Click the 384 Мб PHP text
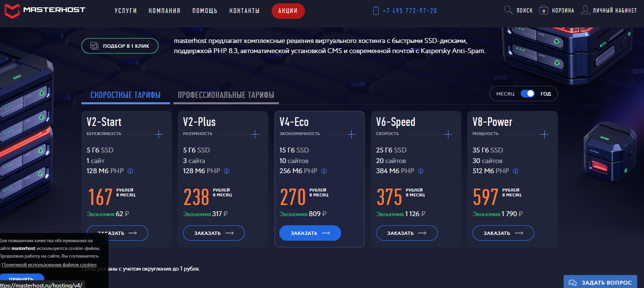Image resolution: width=644 pixels, height=288 pixels. (395, 171)
